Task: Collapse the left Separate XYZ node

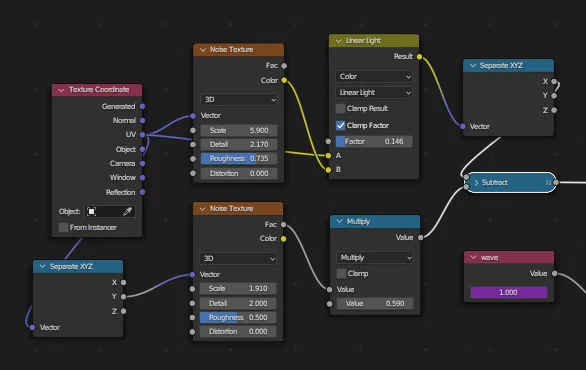Action: pos(43,266)
